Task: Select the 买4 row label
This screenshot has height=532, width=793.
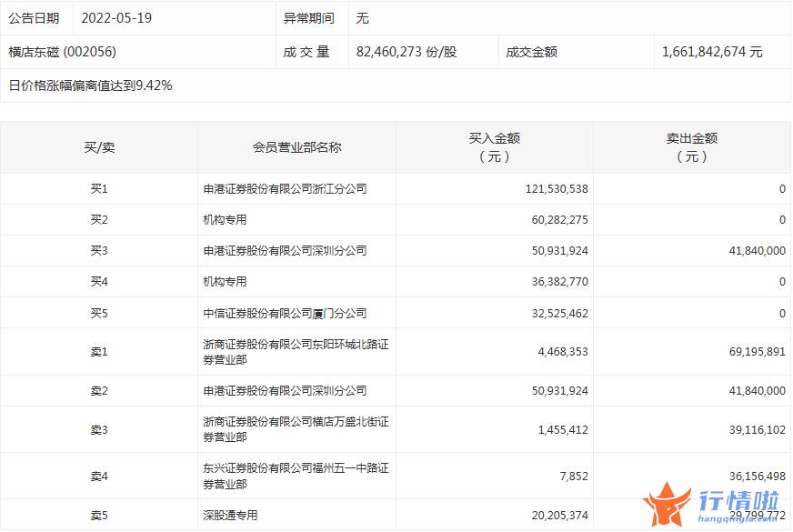Action: (99, 281)
